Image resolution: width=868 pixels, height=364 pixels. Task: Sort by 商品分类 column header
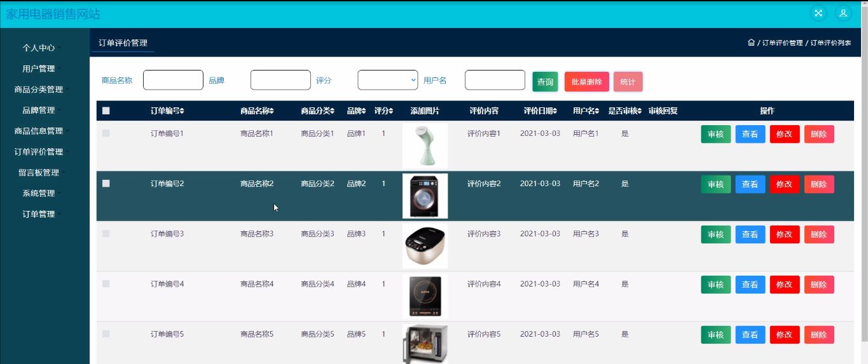click(x=317, y=111)
